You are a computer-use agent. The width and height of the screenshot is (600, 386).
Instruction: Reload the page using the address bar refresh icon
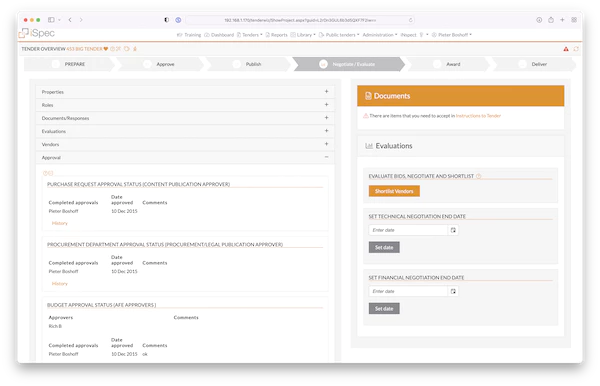[x=410, y=20]
